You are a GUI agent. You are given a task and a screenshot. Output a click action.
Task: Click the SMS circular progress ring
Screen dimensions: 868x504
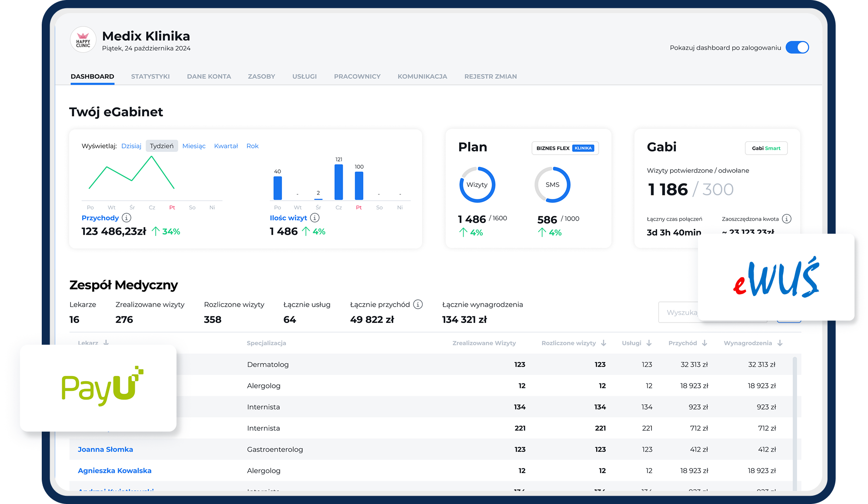coord(552,185)
